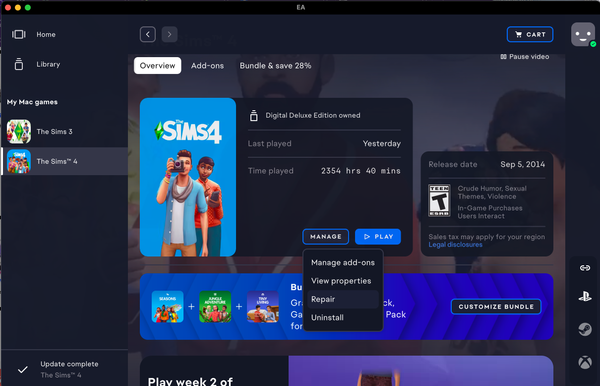600x386 pixels.
Task: Pause the background video
Action: point(525,57)
